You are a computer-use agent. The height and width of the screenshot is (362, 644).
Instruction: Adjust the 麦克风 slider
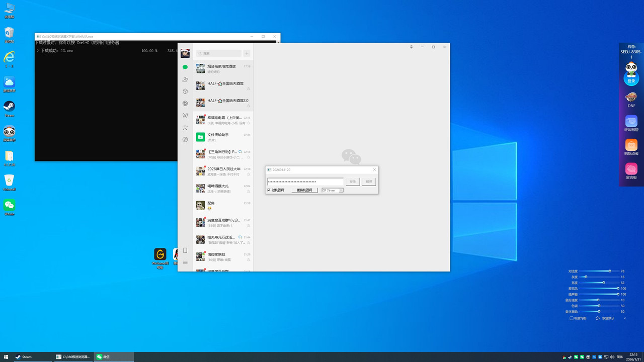599,289
